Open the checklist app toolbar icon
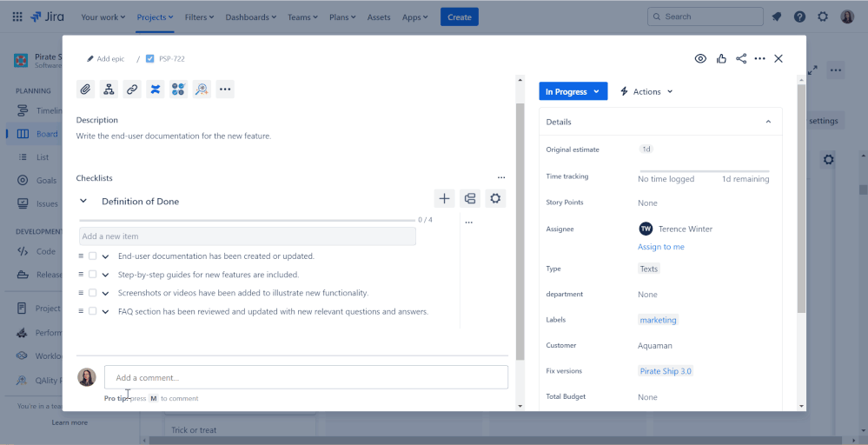This screenshot has height=445, width=868. click(178, 90)
